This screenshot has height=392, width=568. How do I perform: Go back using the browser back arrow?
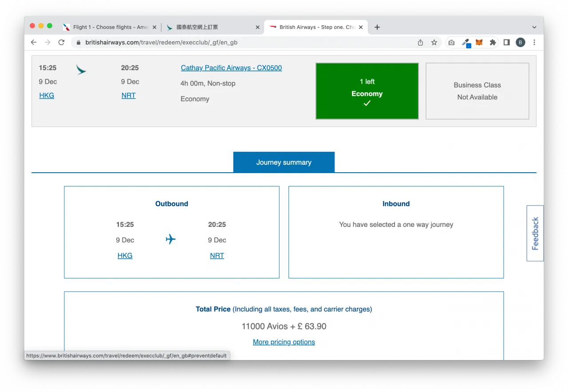(34, 42)
